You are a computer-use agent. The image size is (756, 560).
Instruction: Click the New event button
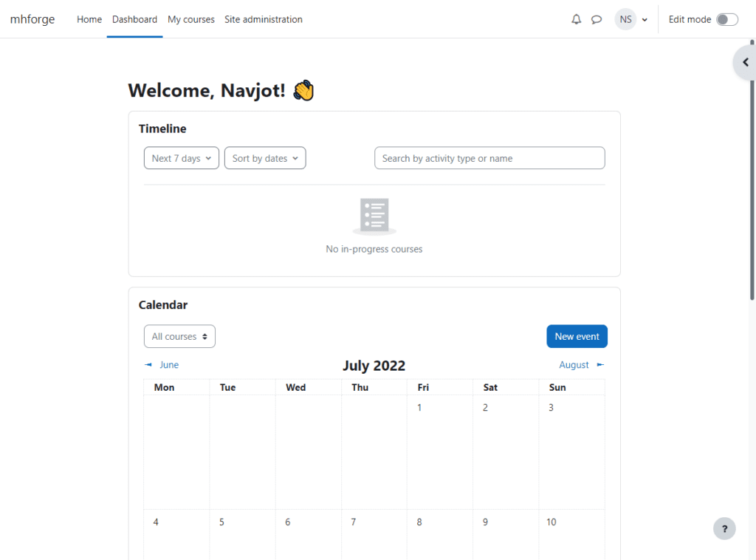point(577,336)
